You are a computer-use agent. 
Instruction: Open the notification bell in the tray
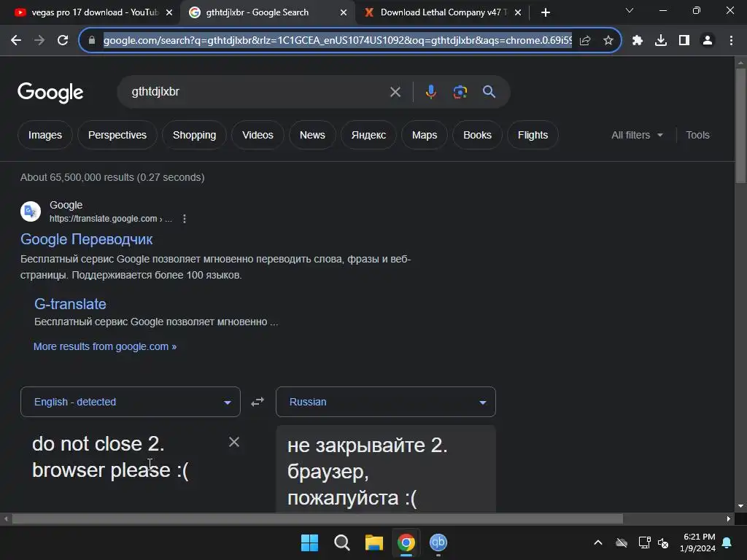[727, 542]
